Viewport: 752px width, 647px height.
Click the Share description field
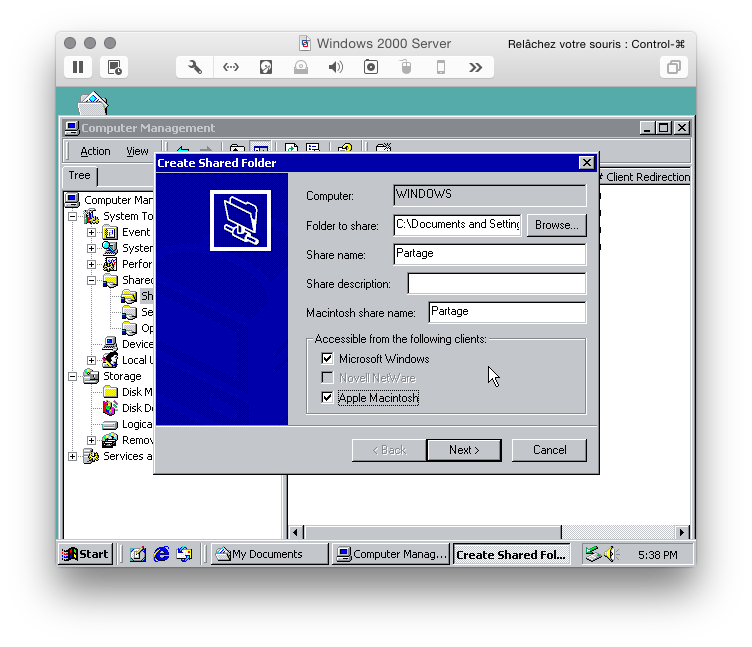pos(496,283)
